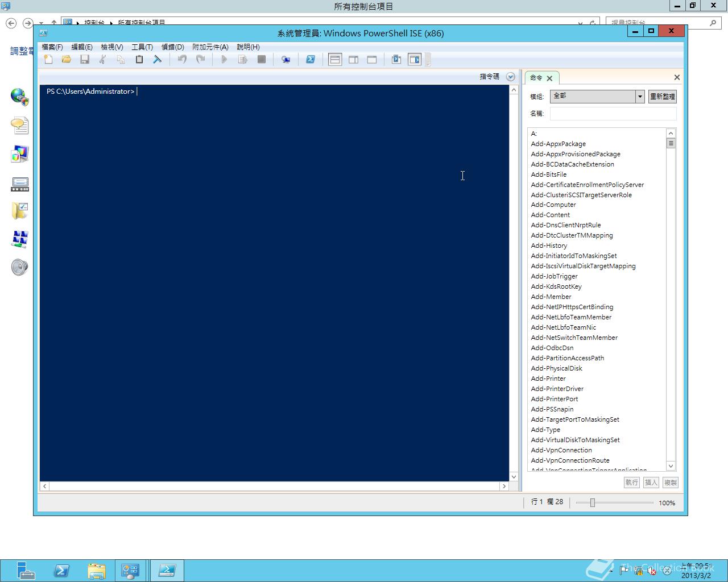Click console pane scroll right arrow
Image resolution: width=728 pixels, height=582 pixels.
pyautogui.click(x=503, y=487)
